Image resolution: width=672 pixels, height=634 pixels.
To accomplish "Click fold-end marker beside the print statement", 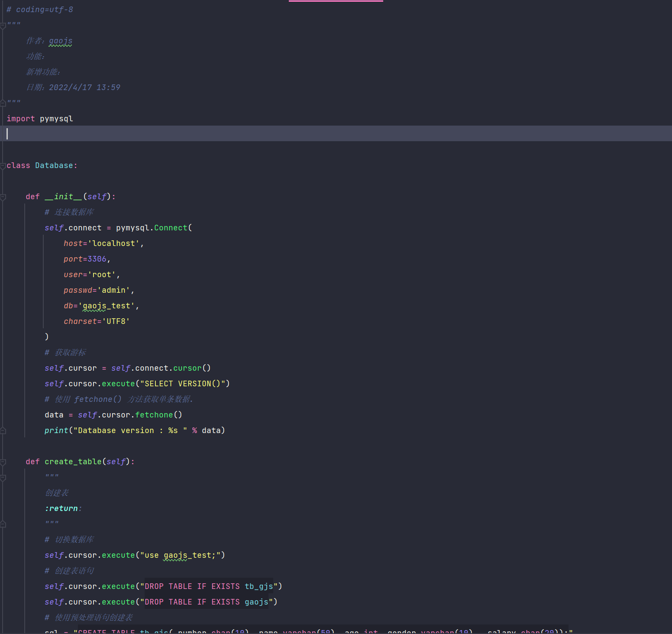I will tap(3, 430).
